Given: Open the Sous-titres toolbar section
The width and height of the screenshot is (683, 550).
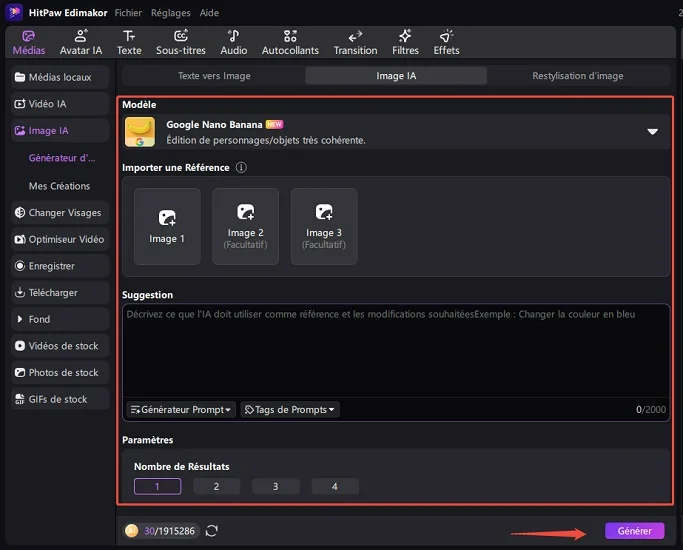Looking at the screenshot, I should [181, 42].
